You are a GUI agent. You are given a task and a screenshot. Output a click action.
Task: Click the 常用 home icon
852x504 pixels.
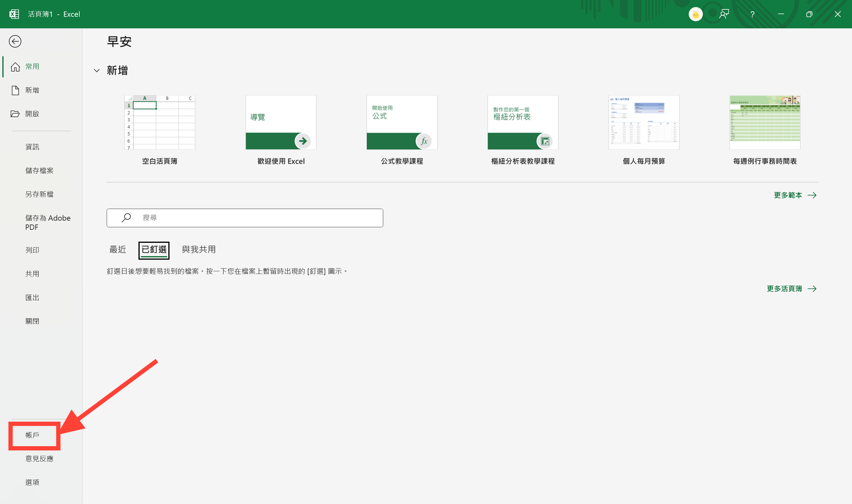pyautogui.click(x=15, y=67)
